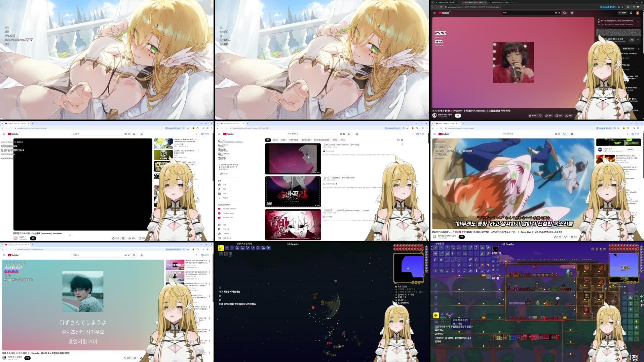
Task: Select the Shorts filter chip in search results
Action: click(275, 140)
